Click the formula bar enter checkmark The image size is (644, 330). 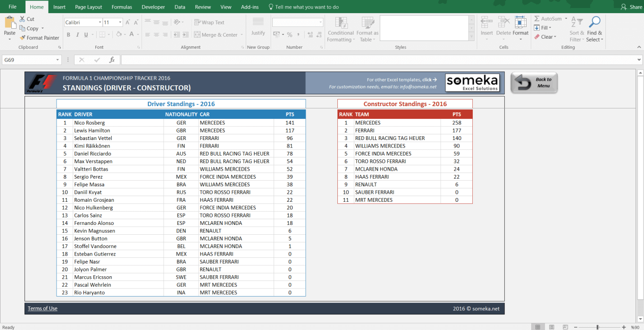97,60
